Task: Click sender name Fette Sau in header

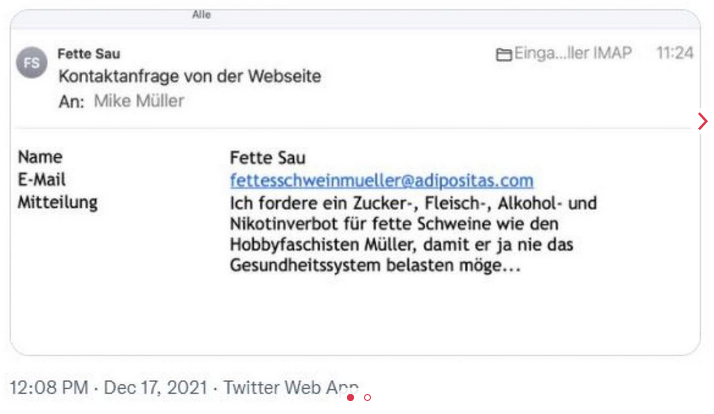Action: [x=89, y=54]
